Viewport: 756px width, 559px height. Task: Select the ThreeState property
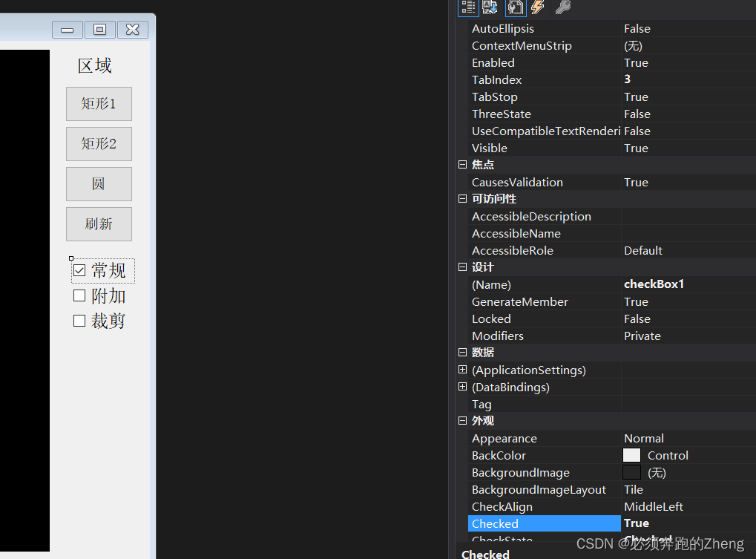[x=612, y=114]
